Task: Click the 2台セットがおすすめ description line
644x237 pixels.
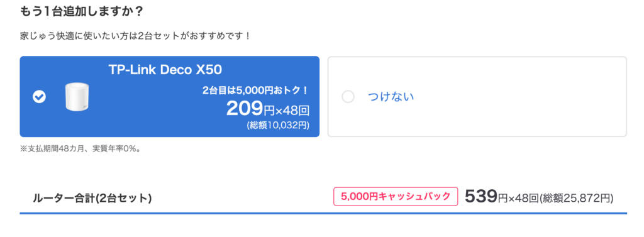Action: tap(135, 36)
